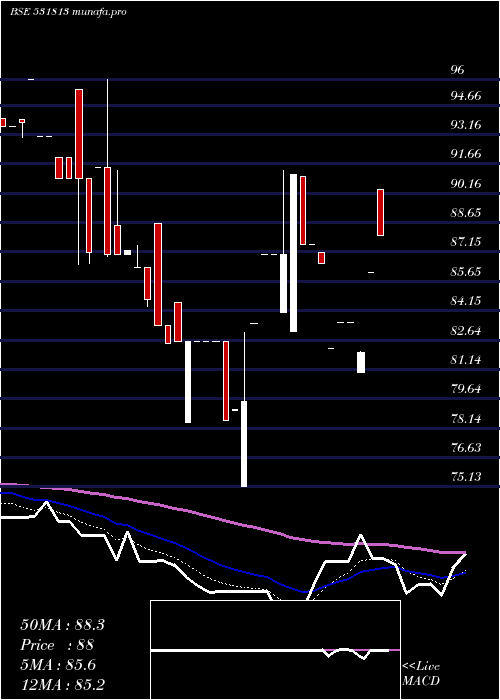Click the 96 price axis label
This screenshot has width=500, height=700.
click(458, 70)
